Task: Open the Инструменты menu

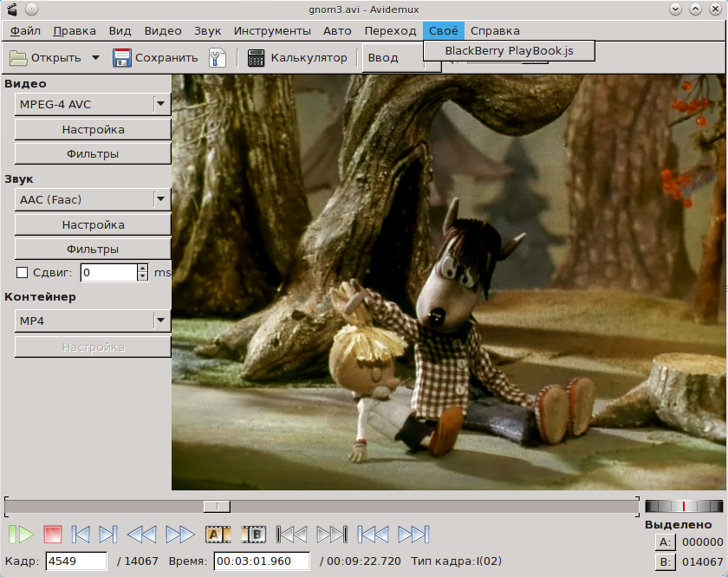Action: pos(272,30)
